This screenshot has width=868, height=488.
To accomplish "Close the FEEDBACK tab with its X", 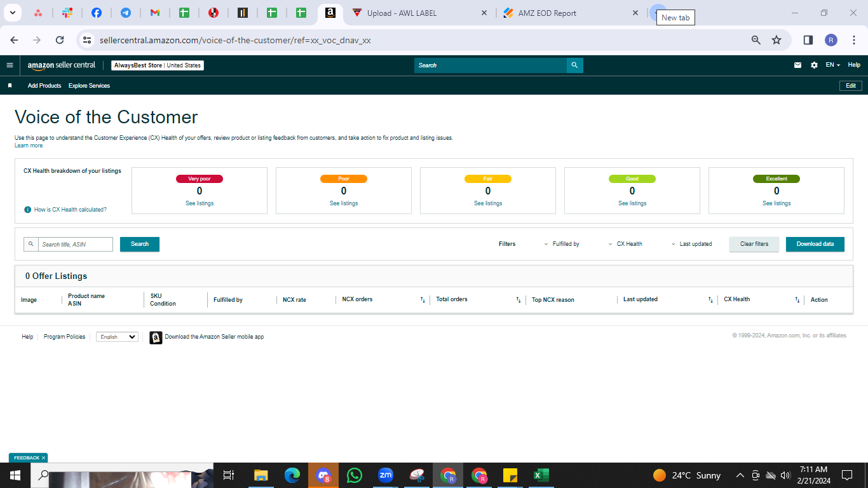I will click(x=43, y=457).
